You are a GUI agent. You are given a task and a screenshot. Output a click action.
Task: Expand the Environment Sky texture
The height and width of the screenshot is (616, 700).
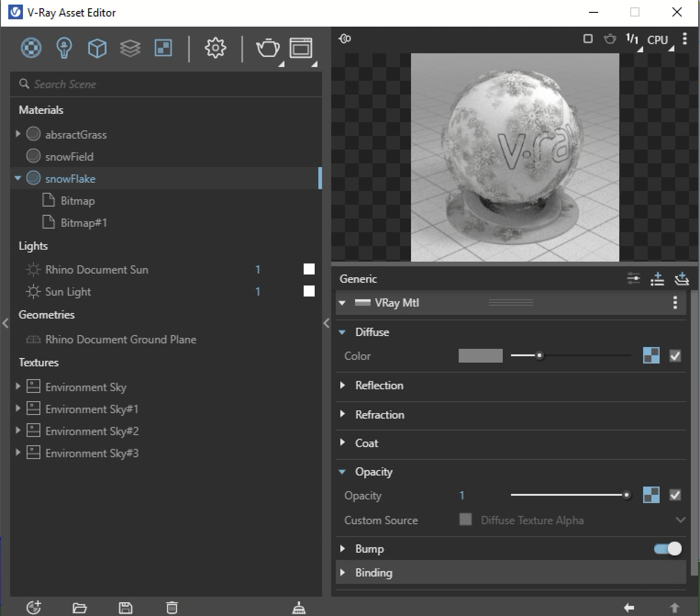pyautogui.click(x=18, y=386)
